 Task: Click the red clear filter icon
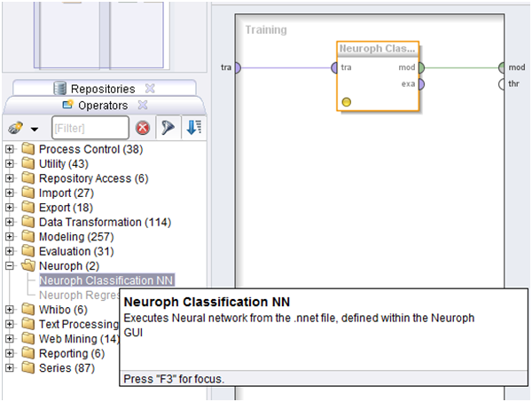click(x=143, y=129)
